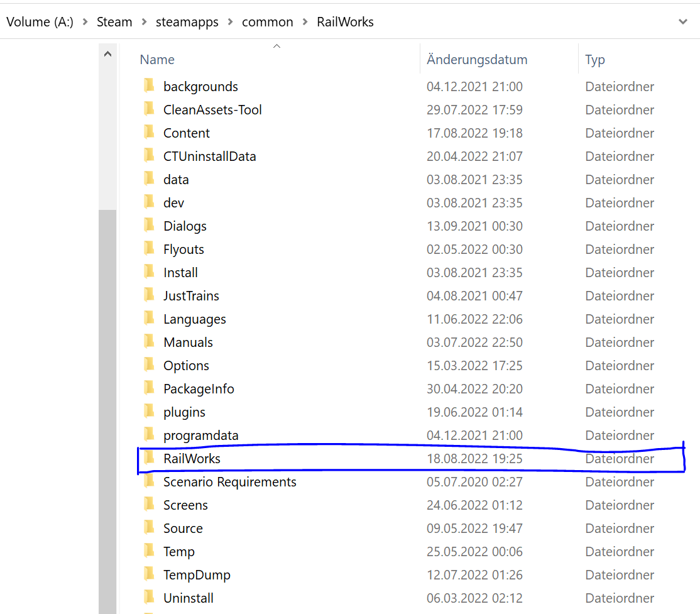The image size is (700, 614).
Task: Click the RailWorks folder icon in list
Action: [149, 457]
